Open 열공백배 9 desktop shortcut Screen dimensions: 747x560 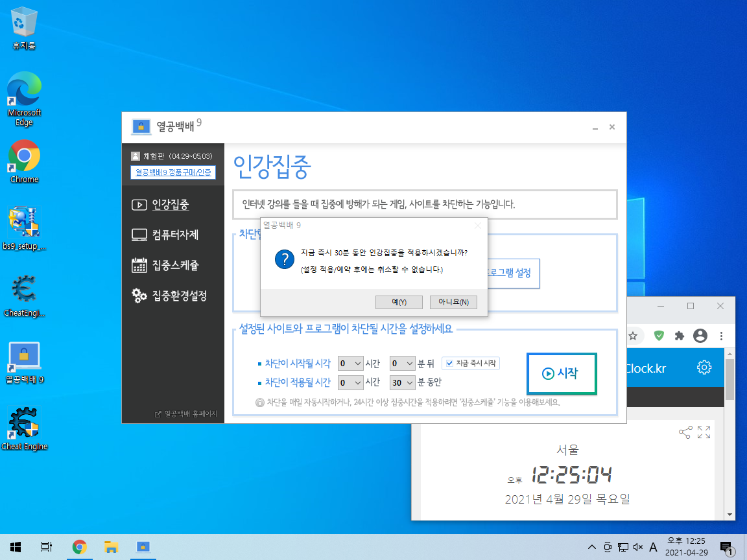click(x=24, y=363)
